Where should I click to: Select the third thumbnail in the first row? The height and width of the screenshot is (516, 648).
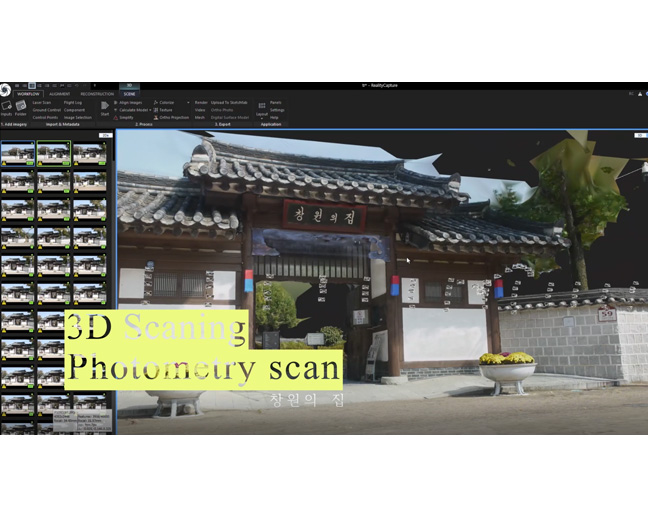[x=90, y=153]
